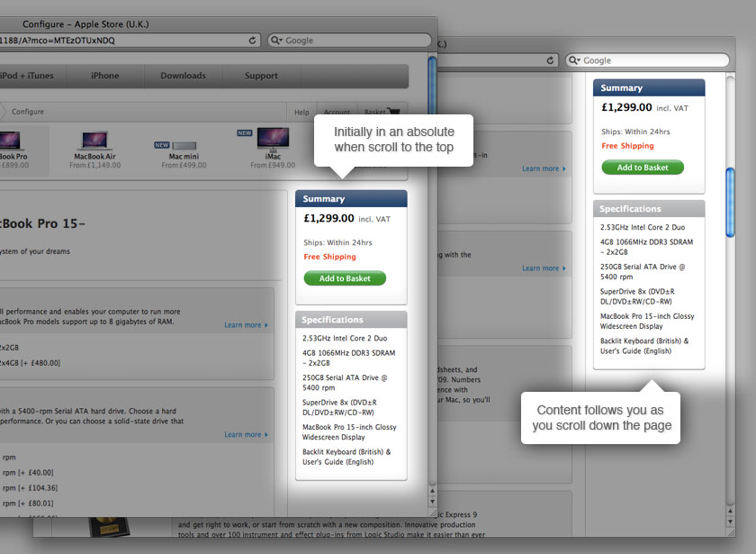Viewport: 756px width, 554px height.
Task: Click the rpm [+ £104.36] drive option
Action: point(30,488)
